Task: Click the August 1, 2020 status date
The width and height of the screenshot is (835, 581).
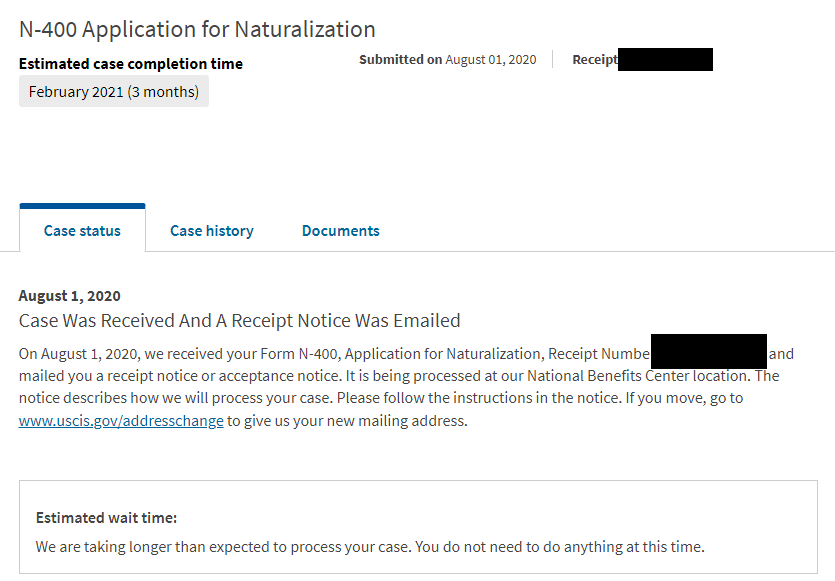Action: (69, 296)
